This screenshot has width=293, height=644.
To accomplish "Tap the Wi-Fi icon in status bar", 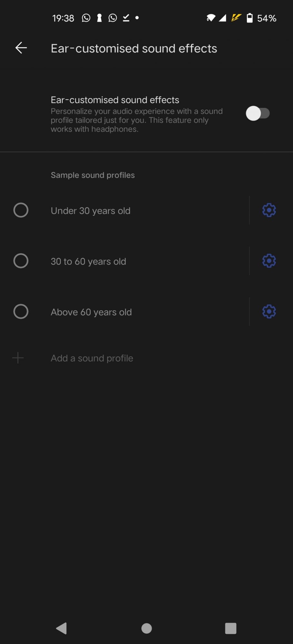I will point(211,18).
